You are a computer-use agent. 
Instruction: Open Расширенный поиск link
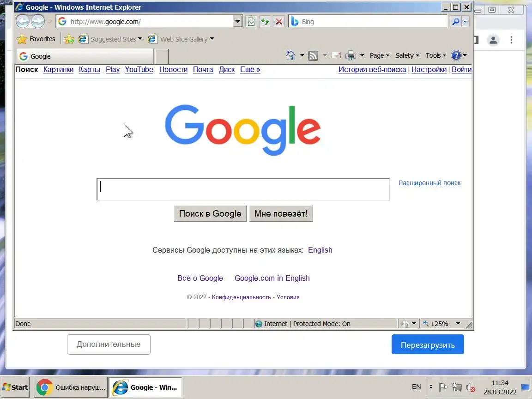click(x=429, y=183)
